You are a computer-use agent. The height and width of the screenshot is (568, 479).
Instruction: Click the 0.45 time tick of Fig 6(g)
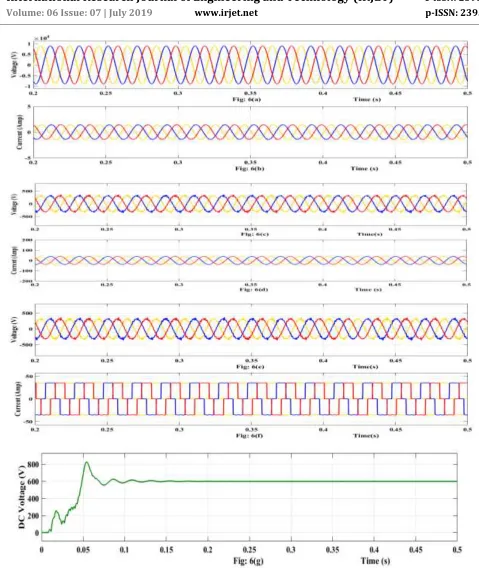coord(416,550)
